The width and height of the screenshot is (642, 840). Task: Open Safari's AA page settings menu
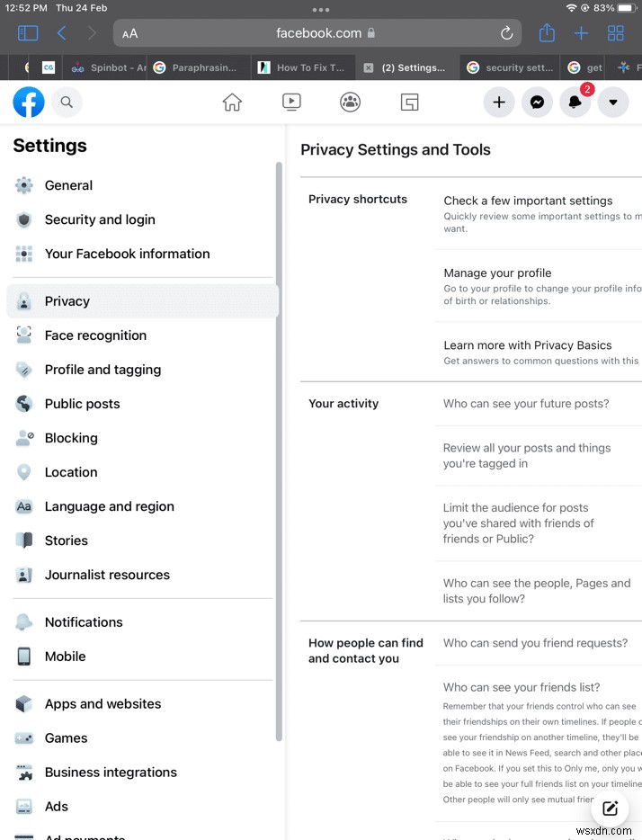(129, 32)
